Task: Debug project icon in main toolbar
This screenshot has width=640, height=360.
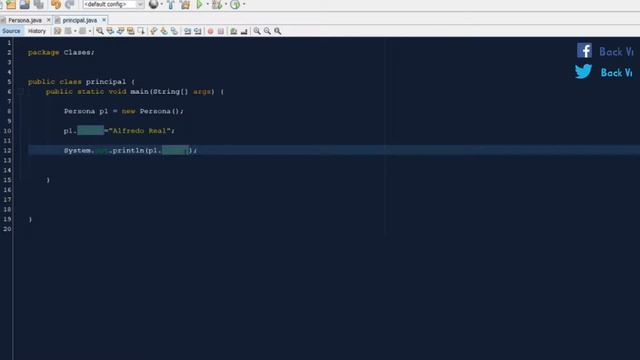Action: coord(217,4)
